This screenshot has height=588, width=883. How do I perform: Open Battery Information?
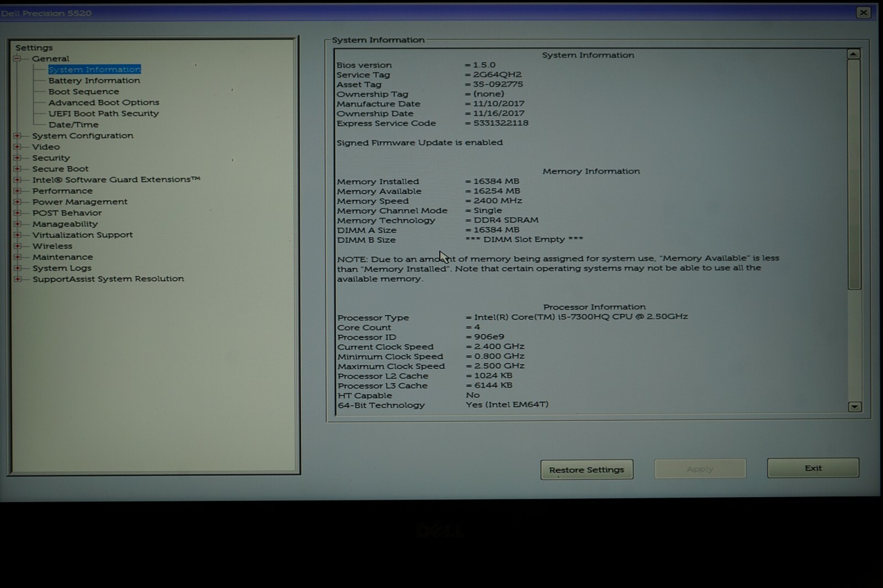click(94, 81)
